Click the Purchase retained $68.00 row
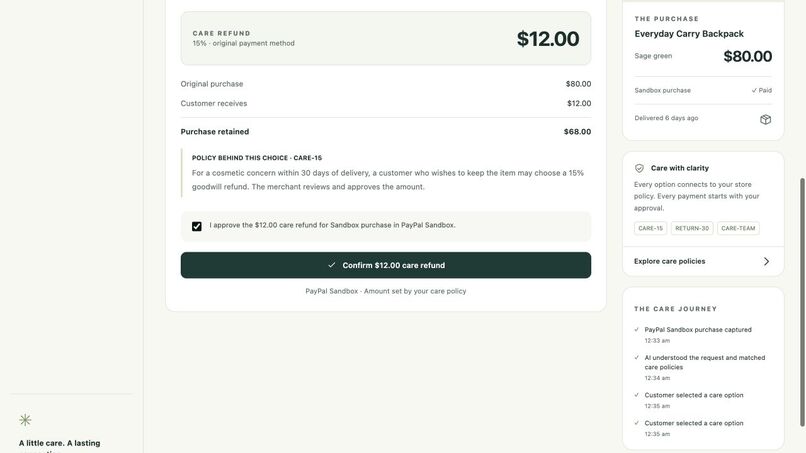Screen dimensions: 806x453 pyautogui.click(x=386, y=132)
